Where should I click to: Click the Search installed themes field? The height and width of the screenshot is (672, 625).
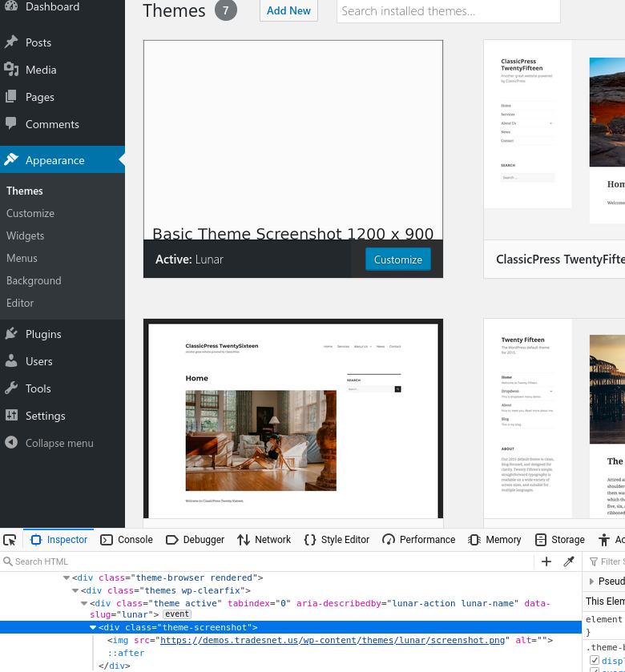448,11
